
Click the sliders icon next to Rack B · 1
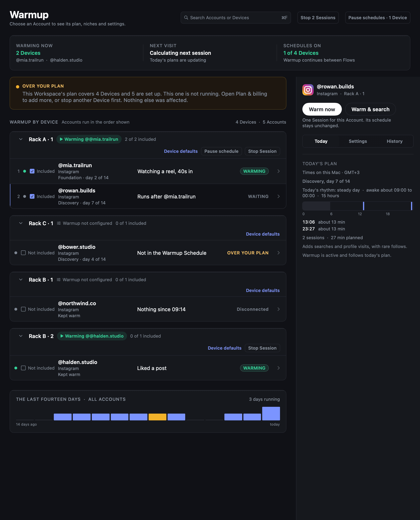coord(59,279)
